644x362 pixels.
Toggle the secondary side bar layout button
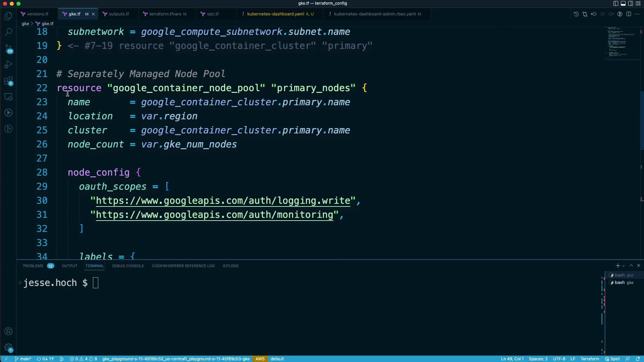(631, 3)
